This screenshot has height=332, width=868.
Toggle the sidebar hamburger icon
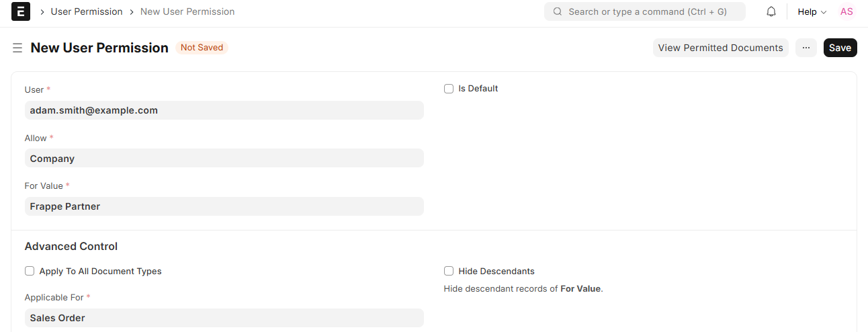[17, 48]
